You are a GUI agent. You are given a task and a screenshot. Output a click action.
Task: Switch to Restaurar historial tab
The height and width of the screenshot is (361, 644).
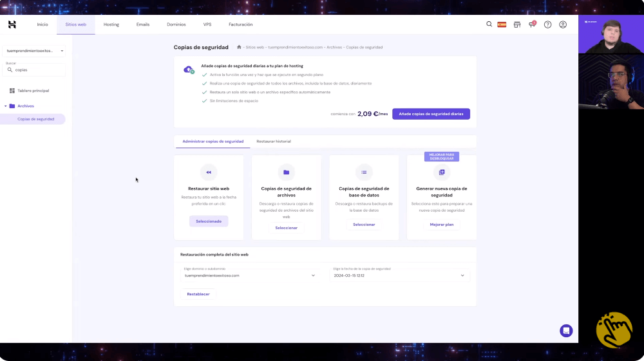pyautogui.click(x=274, y=142)
